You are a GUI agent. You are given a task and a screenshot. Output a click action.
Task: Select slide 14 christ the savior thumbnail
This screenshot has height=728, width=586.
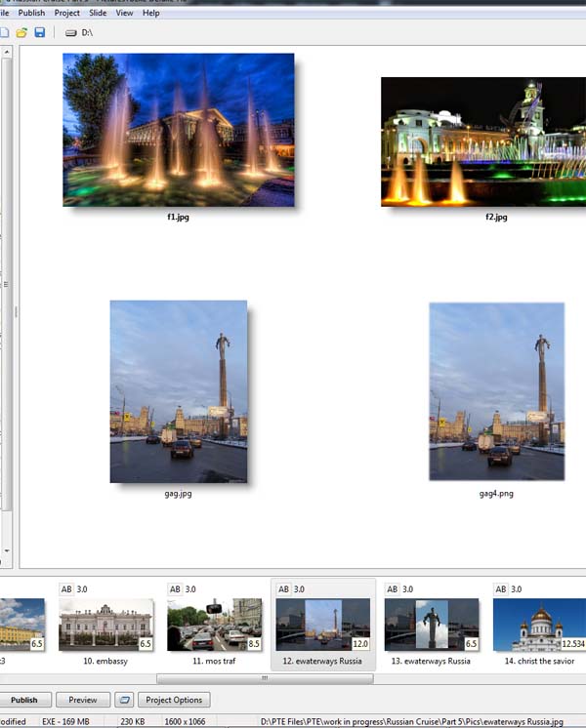pyautogui.click(x=539, y=625)
